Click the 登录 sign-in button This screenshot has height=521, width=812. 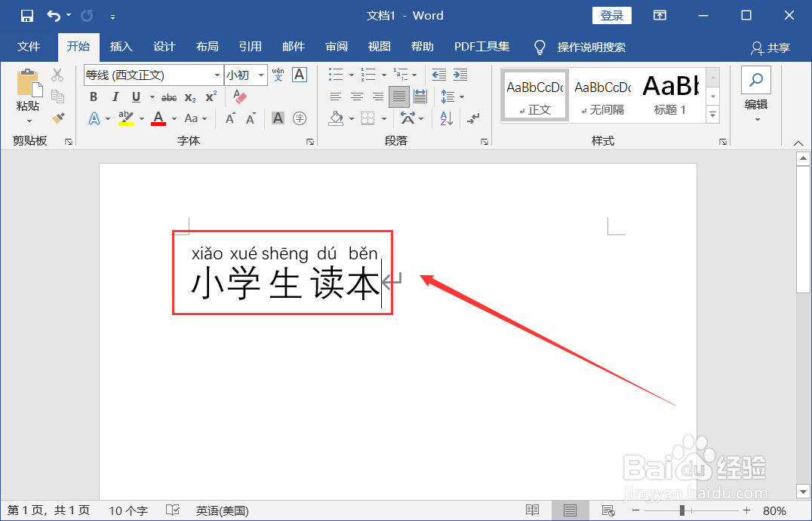(x=611, y=15)
